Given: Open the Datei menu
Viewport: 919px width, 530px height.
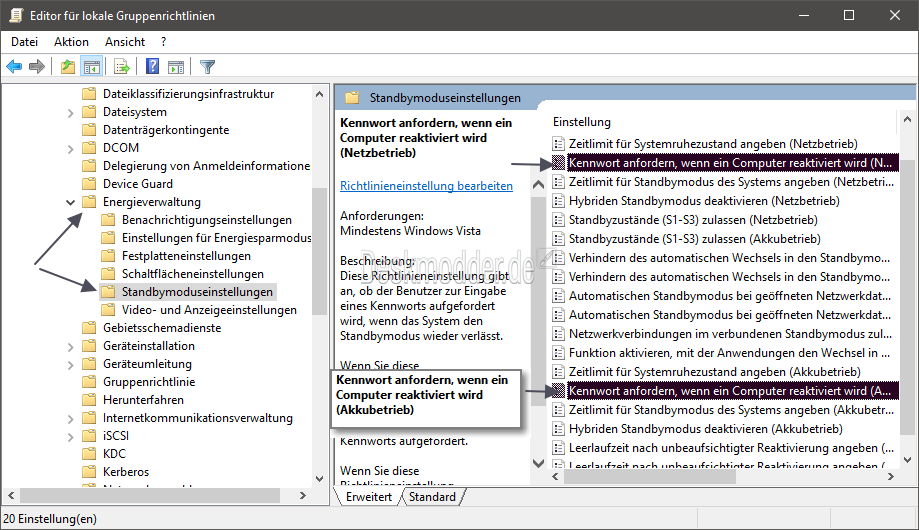Looking at the screenshot, I should coord(24,42).
